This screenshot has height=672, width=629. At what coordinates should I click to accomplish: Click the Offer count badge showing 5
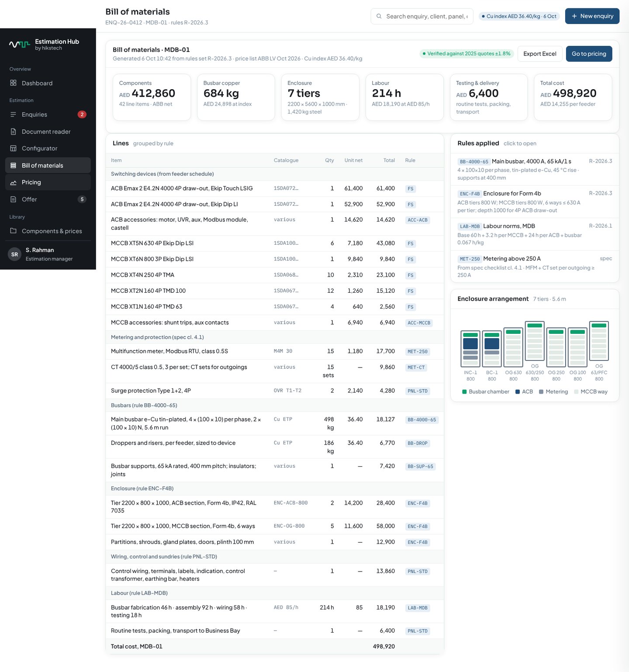pyautogui.click(x=82, y=199)
